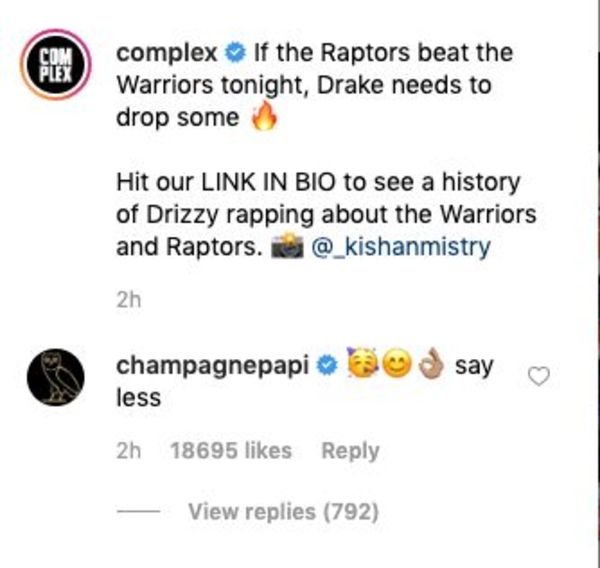Viewport: 600px width, 568px height.
Task: Expand View replies (792)
Action: click(284, 512)
